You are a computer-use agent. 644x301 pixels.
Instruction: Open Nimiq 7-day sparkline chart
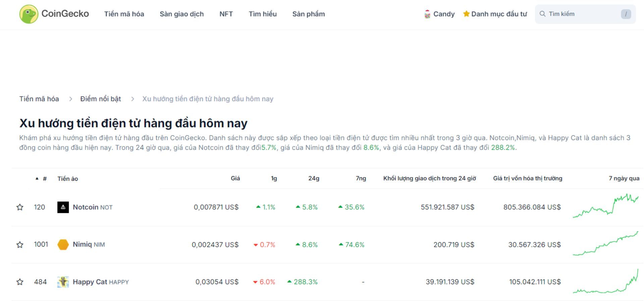(x=606, y=244)
